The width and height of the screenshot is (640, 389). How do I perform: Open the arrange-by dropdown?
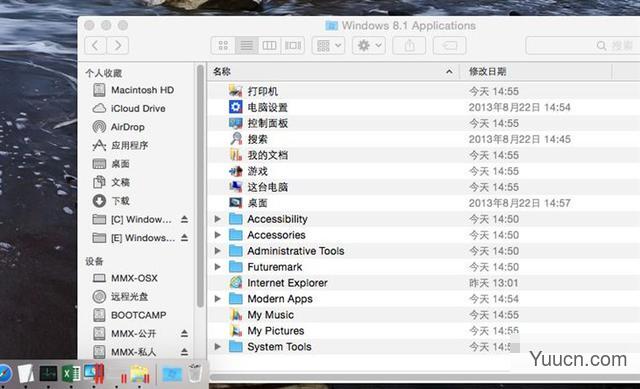click(x=329, y=45)
